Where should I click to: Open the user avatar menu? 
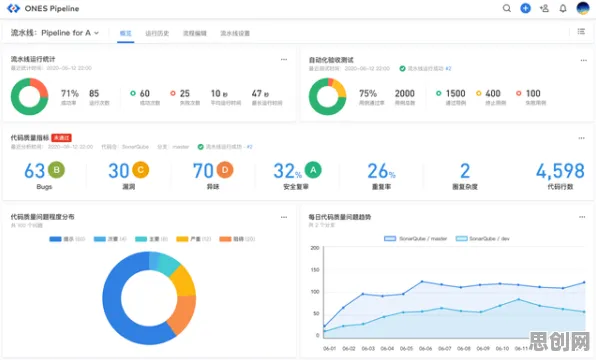[x=583, y=8]
